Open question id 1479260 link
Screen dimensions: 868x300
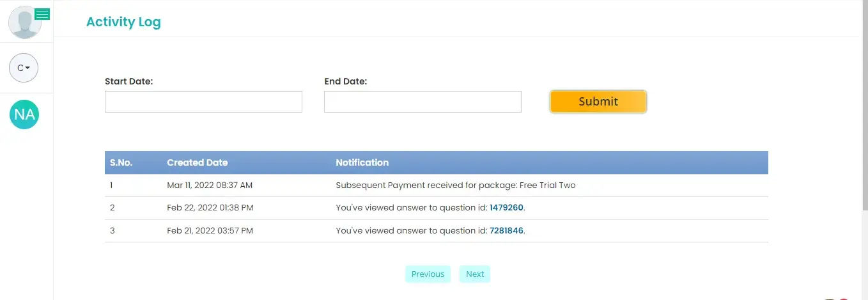tap(506, 208)
